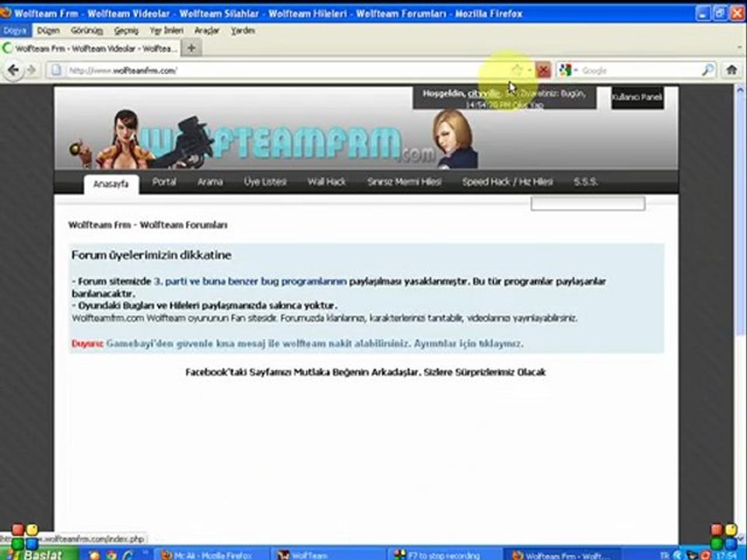Click the TR language indicator in tray
747x560 pixels.
coord(665,555)
